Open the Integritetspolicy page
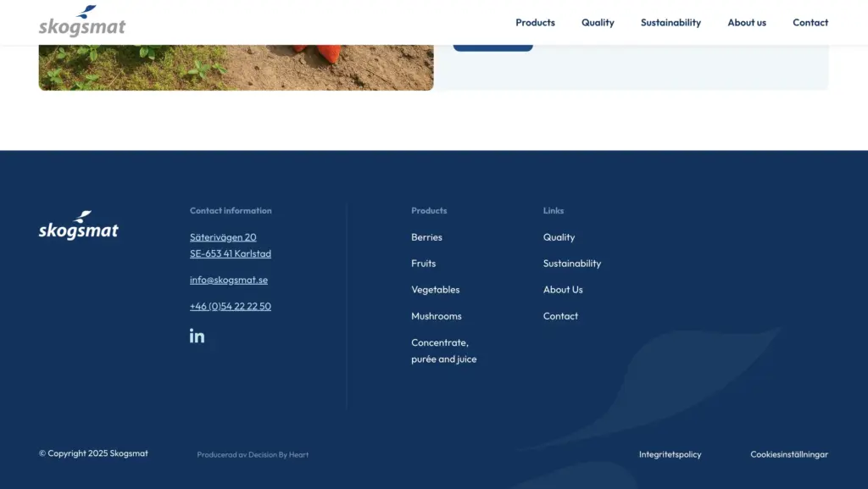The width and height of the screenshot is (868, 489). point(670,454)
